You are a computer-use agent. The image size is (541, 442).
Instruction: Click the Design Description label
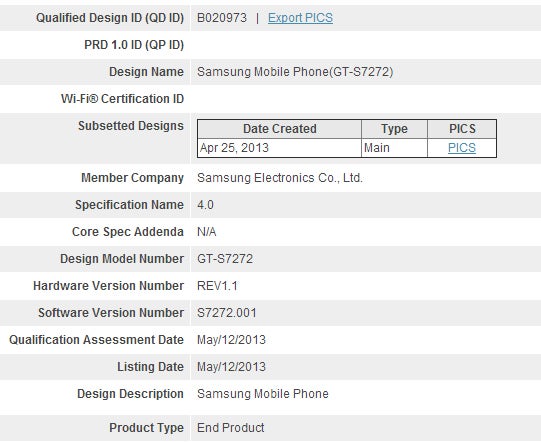click(130, 394)
